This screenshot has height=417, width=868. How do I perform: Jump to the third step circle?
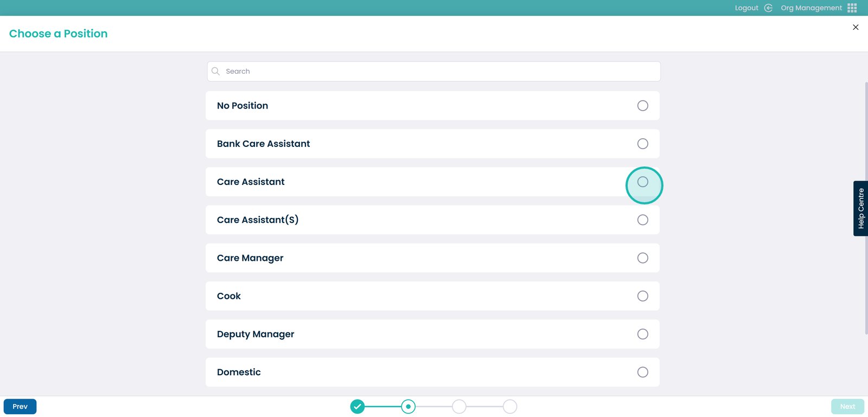[x=459, y=406]
